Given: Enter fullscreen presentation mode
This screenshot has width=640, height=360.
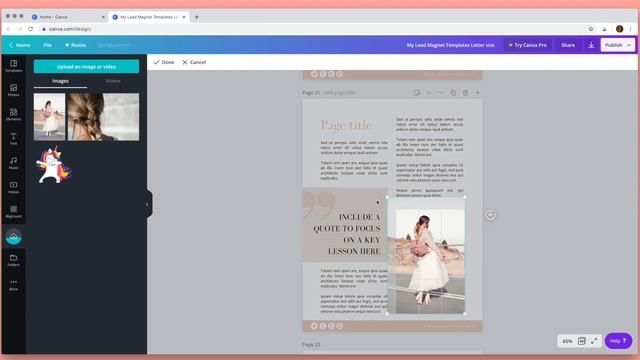Looking at the screenshot, I should click(594, 341).
